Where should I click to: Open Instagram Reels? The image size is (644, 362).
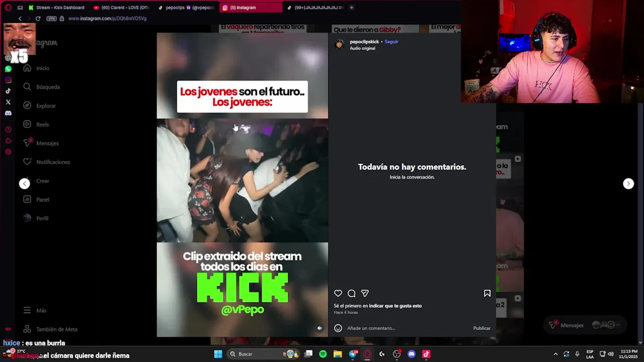(x=36, y=124)
